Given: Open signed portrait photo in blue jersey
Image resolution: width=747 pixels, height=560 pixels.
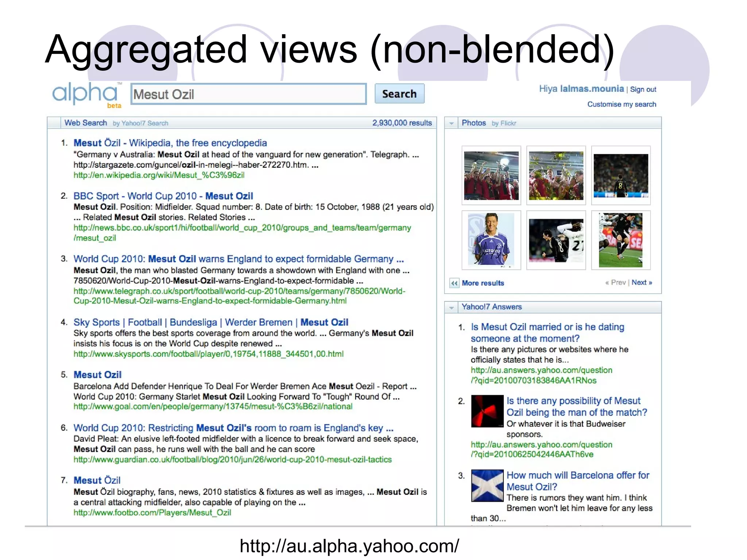Looking at the screenshot, I should (x=491, y=240).
